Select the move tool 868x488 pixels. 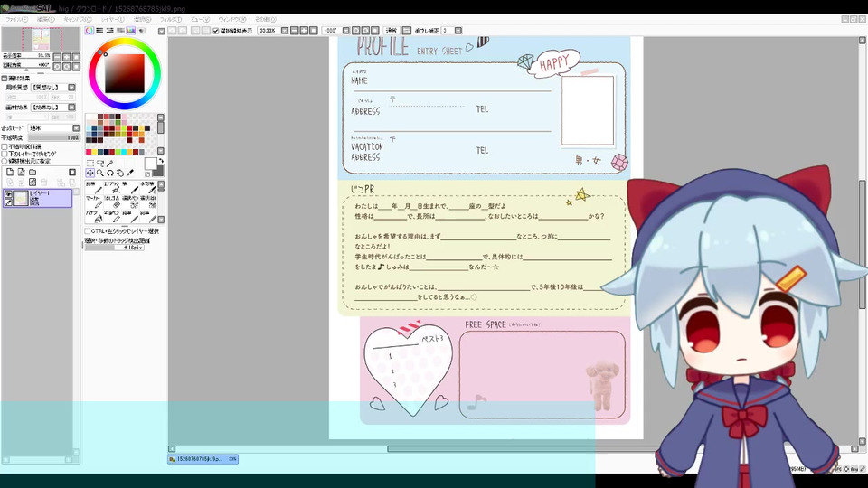tap(90, 174)
